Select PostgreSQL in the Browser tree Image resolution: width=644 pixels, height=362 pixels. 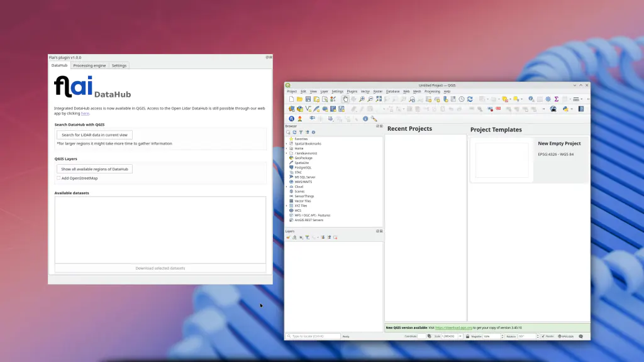click(303, 167)
